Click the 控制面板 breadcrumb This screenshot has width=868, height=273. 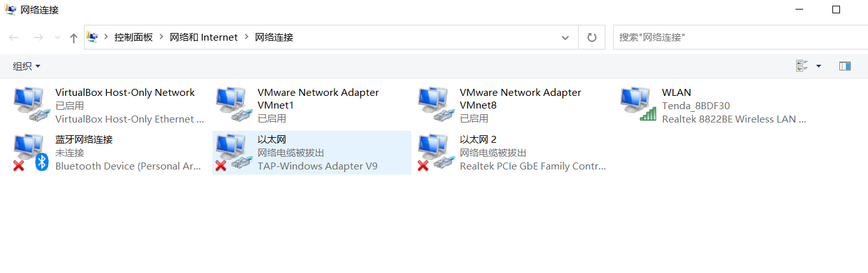tap(134, 37)
